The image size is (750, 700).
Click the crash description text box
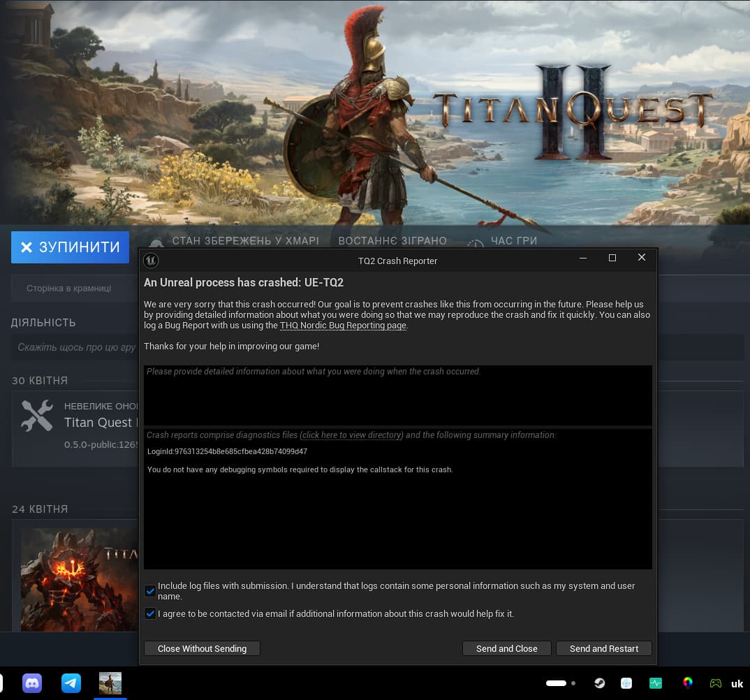(397, 395)
